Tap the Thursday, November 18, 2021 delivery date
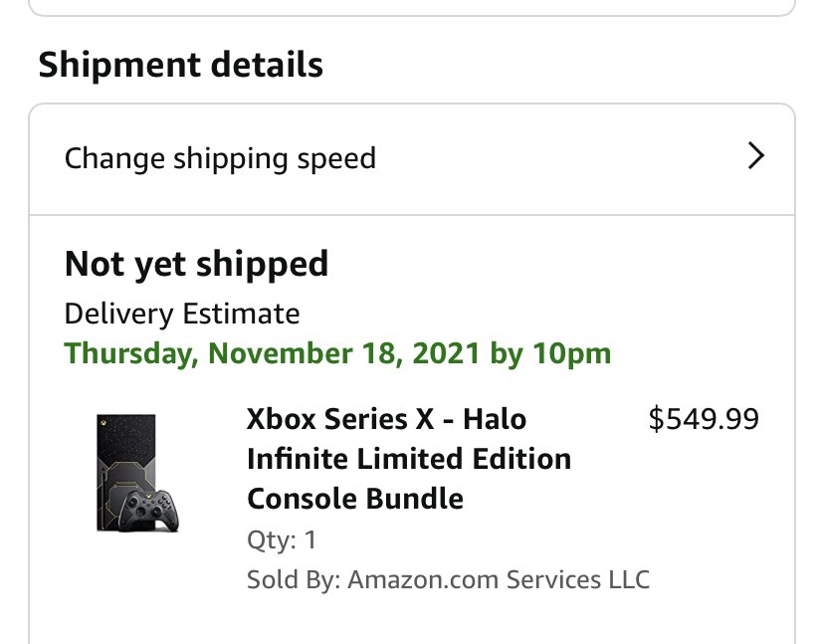 point(273,353)
